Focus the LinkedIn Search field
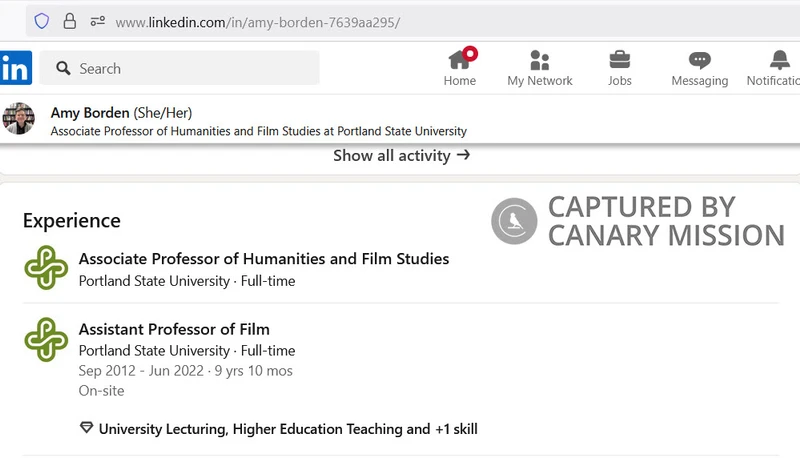The height and width of the screenshot is (458, 800). click(x=180, y=68)
